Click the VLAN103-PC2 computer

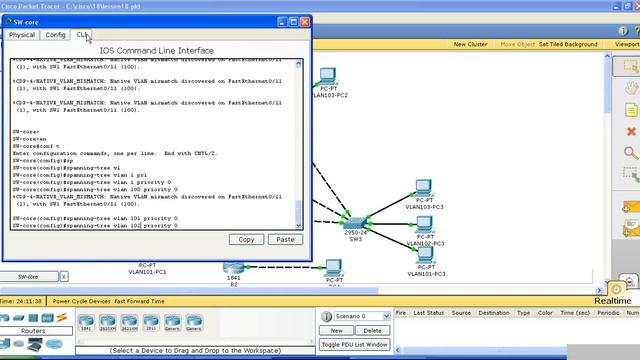click(x=328, y=76)
